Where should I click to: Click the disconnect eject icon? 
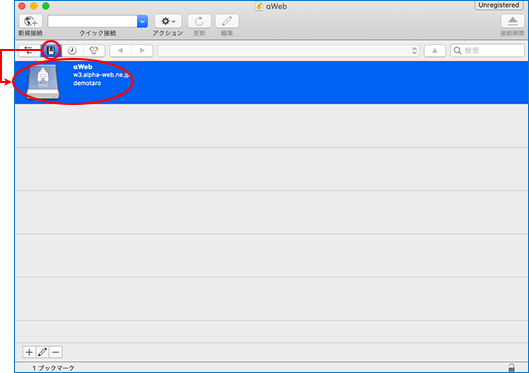[x=512, y=21]
